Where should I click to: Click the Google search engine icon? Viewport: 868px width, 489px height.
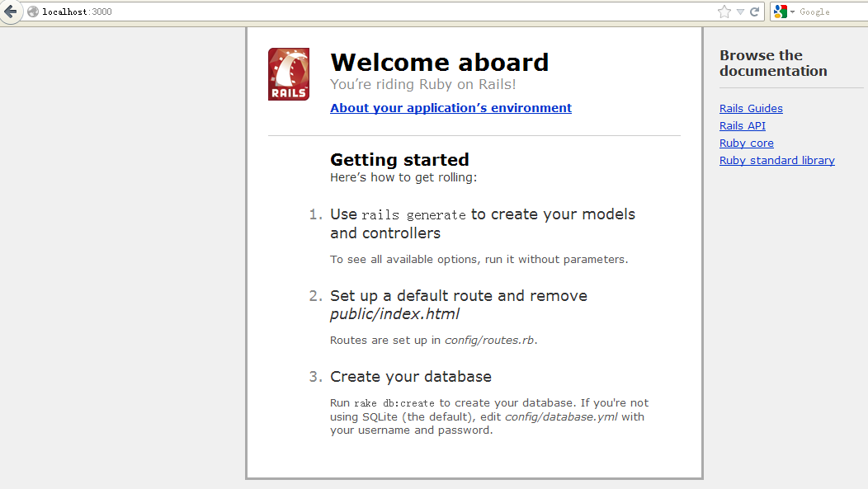click(x=780, y=12)
